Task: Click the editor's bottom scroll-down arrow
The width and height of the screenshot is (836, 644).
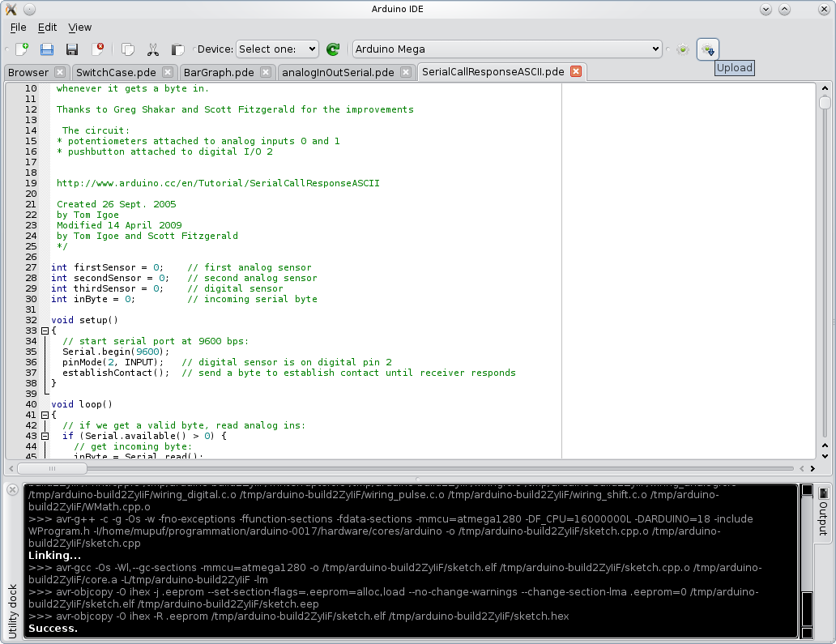Action: pyautogui.click(x=825, y=456)
